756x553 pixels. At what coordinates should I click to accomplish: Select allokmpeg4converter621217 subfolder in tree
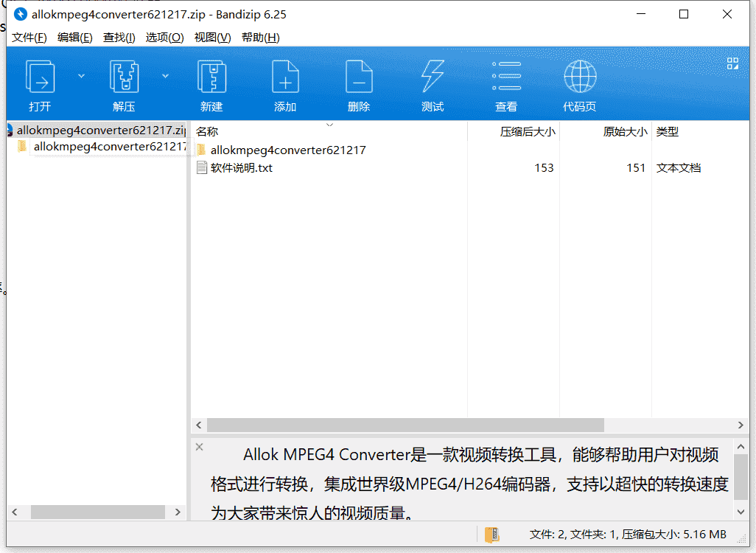coord(110,147)
